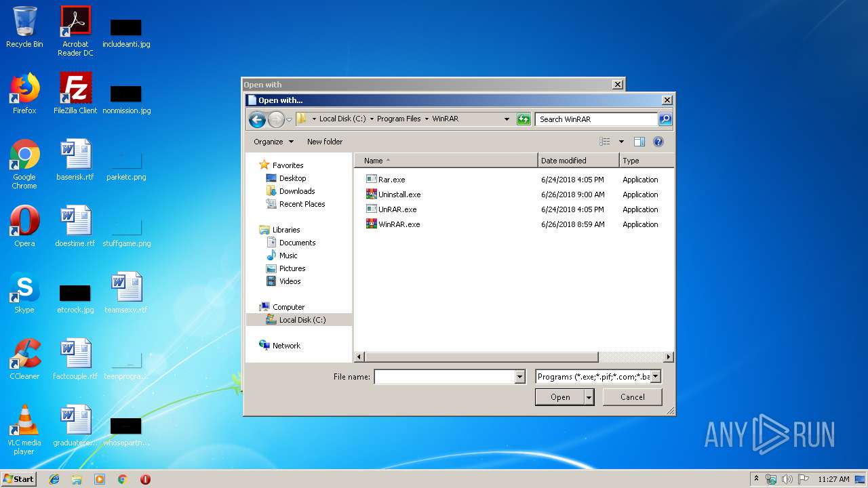868x488 pixels.
Task: Select Computer in navigation pane
Action: click(288, 307)
